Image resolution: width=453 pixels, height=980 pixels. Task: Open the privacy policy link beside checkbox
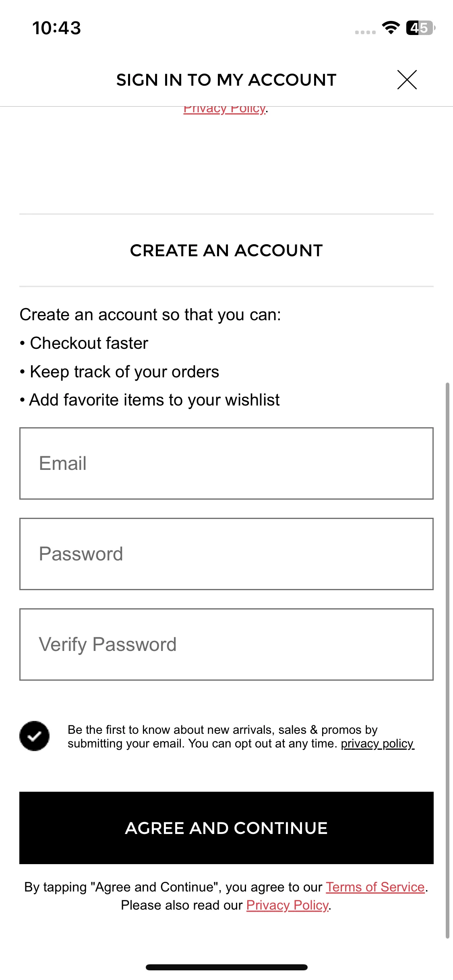(x=377, y=743)
